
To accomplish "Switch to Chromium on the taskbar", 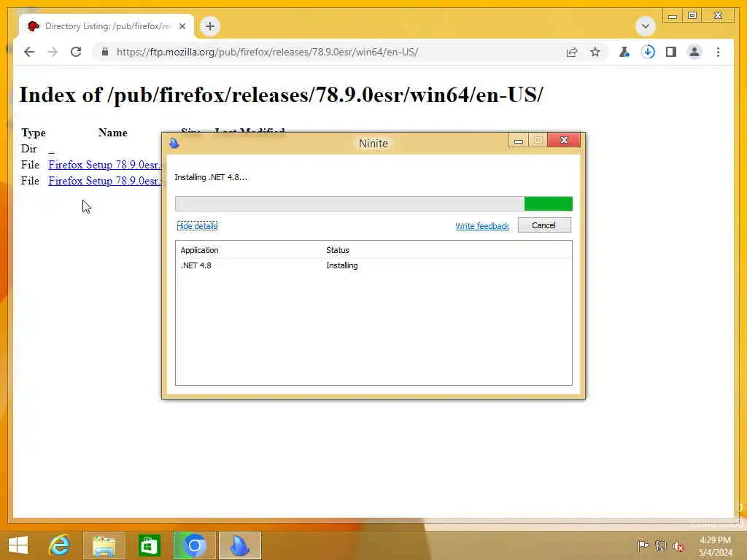I will (194, 545).
